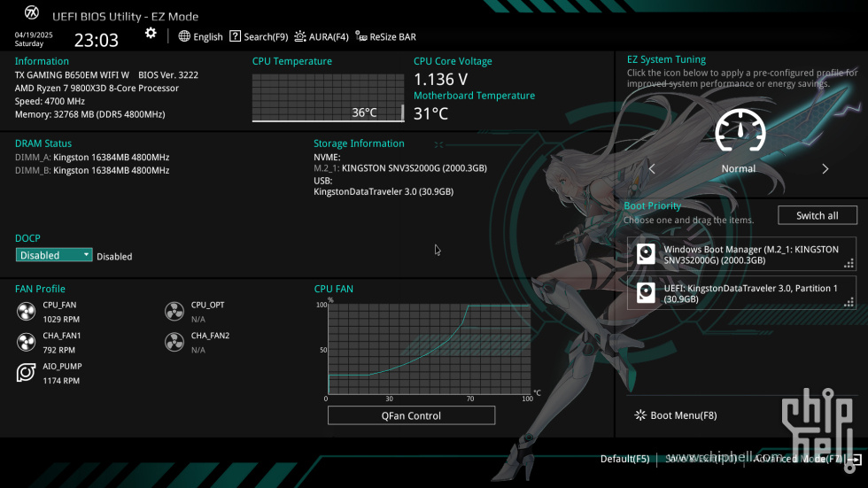The height and width of the screenshot is (488, 868).
Task: Click the ASUS TX logo icon
Action: coord(32,12)
